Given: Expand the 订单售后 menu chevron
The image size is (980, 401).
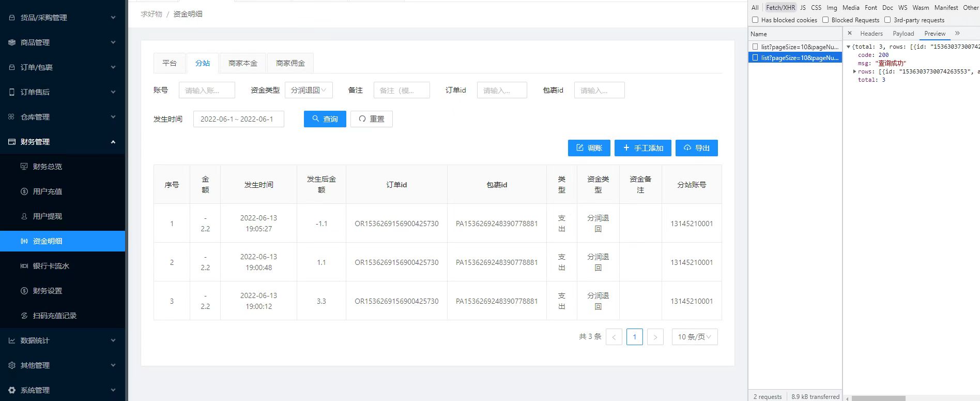Looking at the screenshot, I should [113, 92].
